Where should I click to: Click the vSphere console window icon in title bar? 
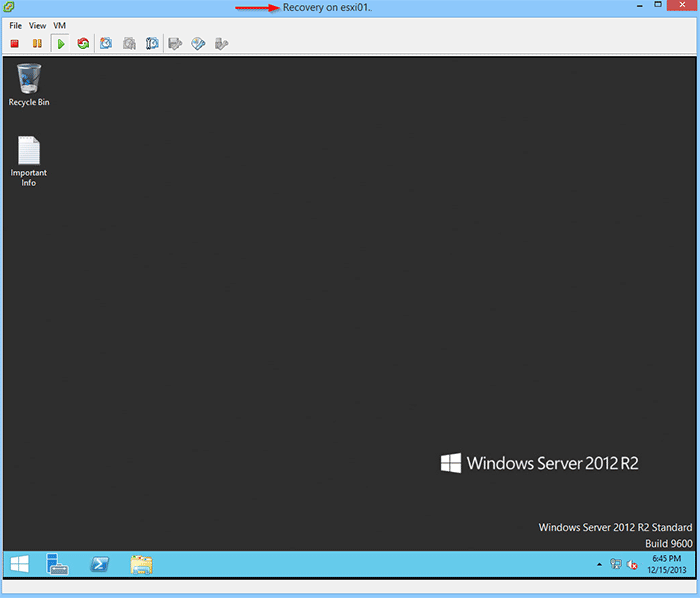pyautogui.click(x=8, y=6)
